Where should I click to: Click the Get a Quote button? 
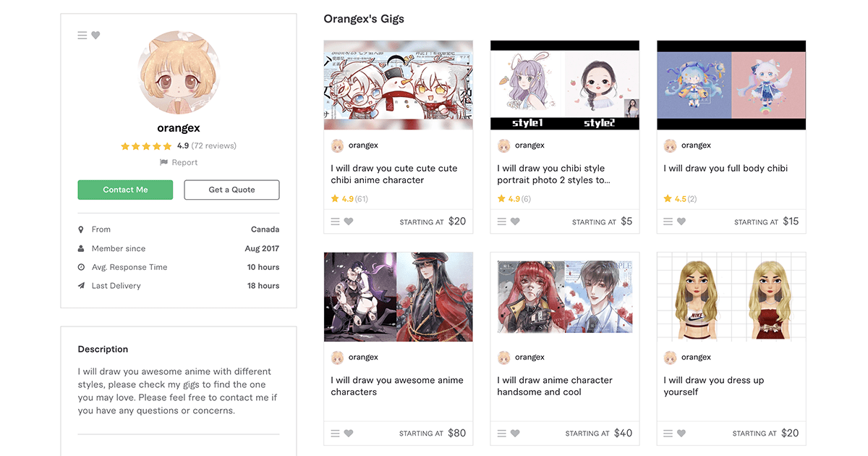tap(231, 190)
